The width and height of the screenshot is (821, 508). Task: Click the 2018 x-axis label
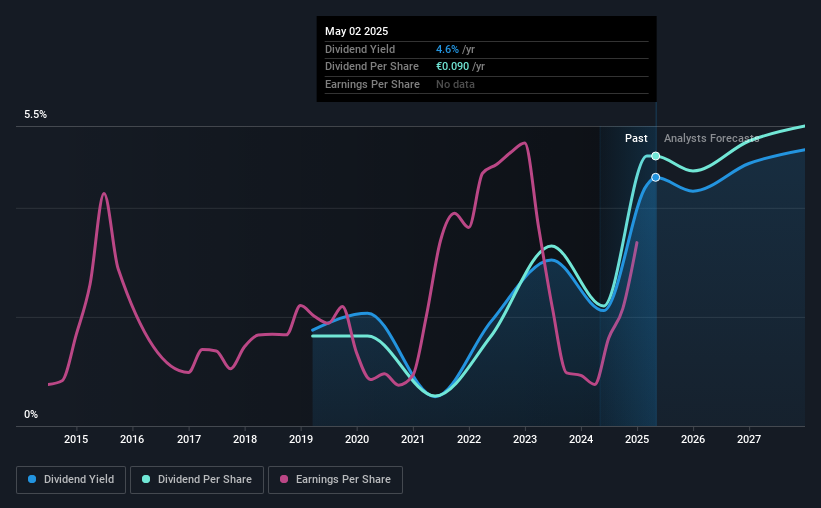(x=245, y=439)
